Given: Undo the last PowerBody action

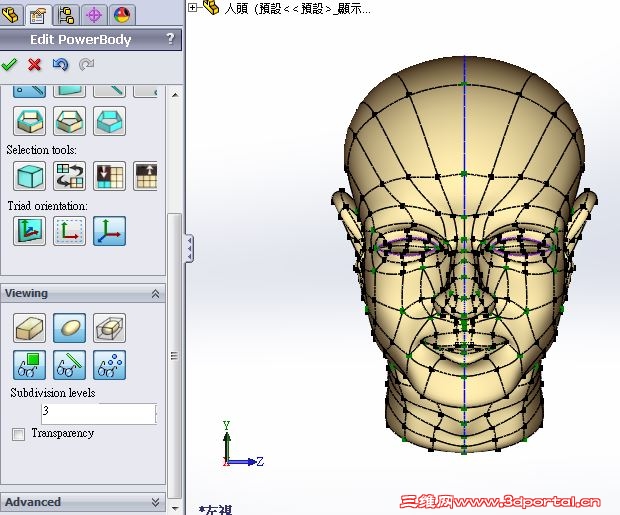Looking at the screenshot, I should 60,64.
